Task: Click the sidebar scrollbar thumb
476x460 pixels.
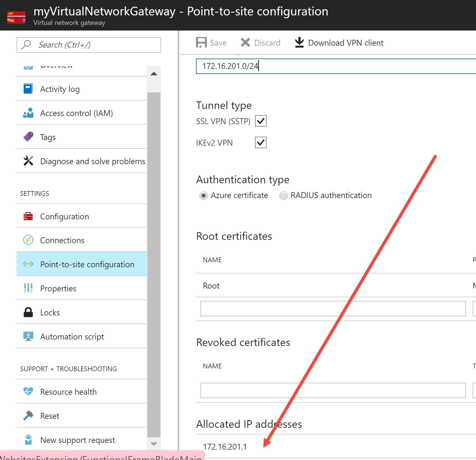Action: pyautogui.click(x=154, y=265)
